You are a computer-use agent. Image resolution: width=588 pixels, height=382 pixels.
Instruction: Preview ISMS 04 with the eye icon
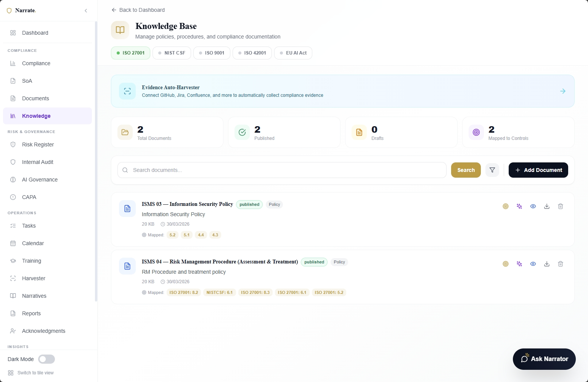pyautogui.click(x=533, y=263)
